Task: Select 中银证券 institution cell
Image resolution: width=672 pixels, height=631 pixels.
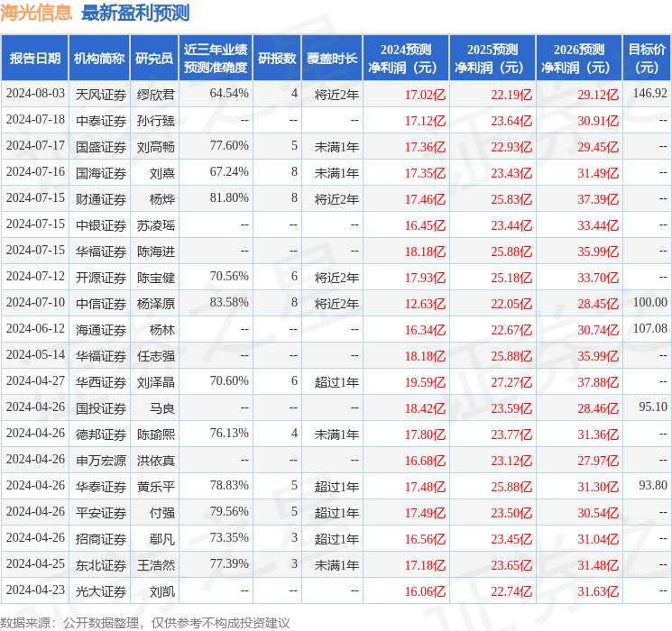Action: pos(101,225)
